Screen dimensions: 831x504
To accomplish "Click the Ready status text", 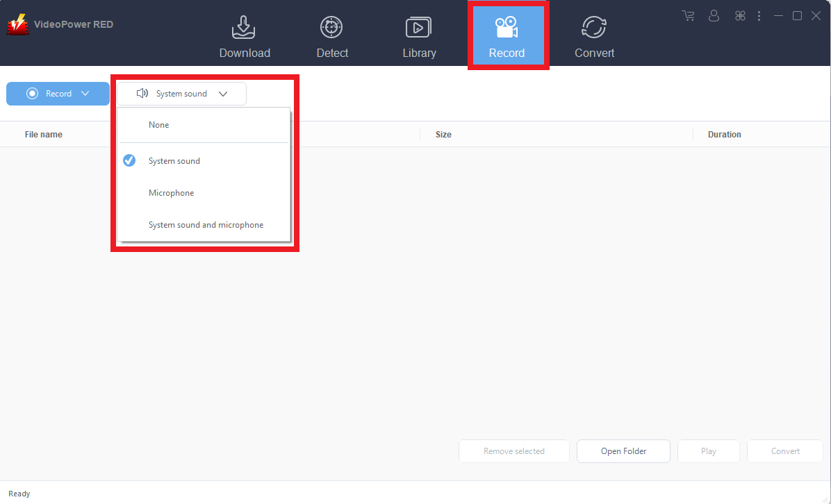I will pyautogui.click(x=19, y=494).
